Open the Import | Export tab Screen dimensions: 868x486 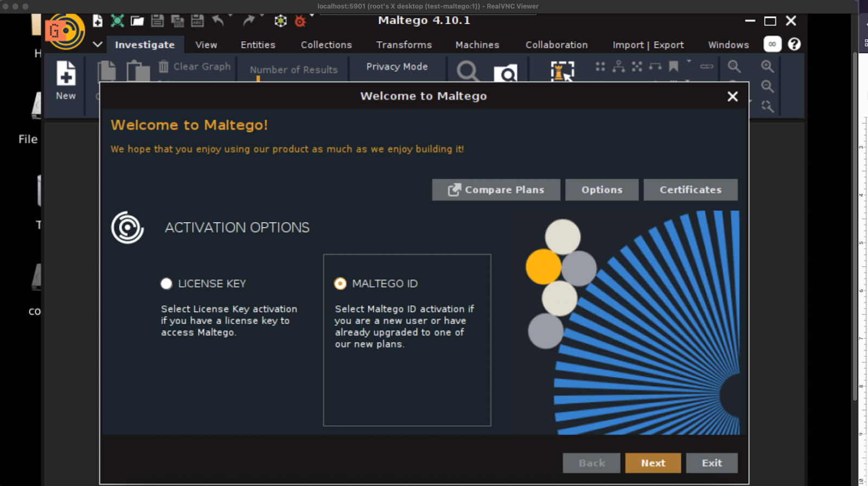(648, 45)
